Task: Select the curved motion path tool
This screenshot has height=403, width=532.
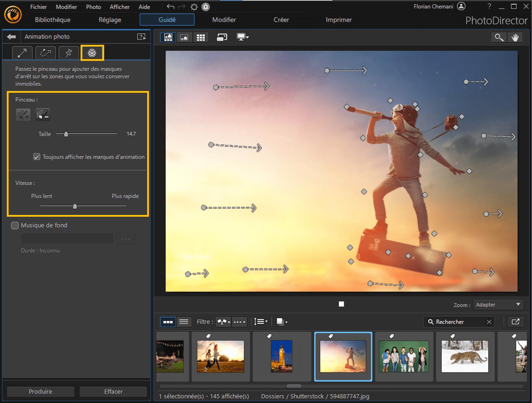Action: (45, 53)
